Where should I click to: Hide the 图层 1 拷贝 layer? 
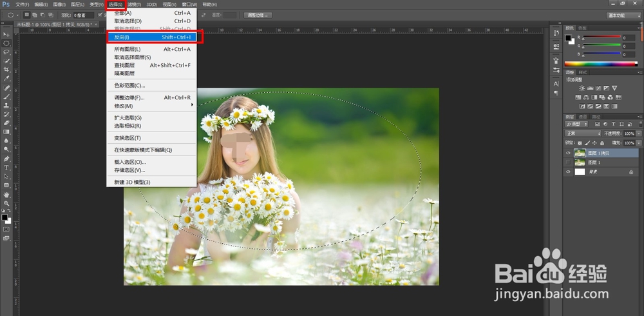[568, 153]
